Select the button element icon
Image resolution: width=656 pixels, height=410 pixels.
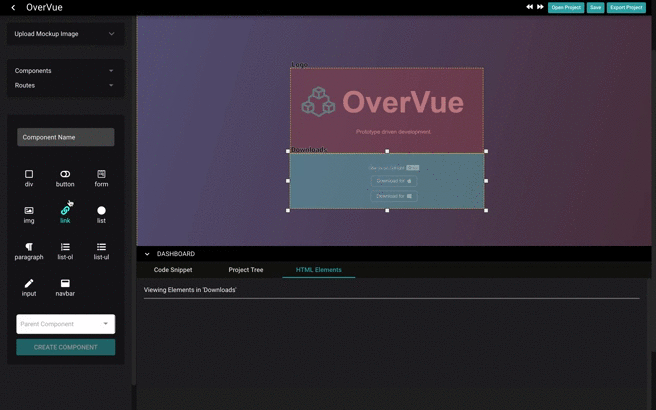coord(65,174)
